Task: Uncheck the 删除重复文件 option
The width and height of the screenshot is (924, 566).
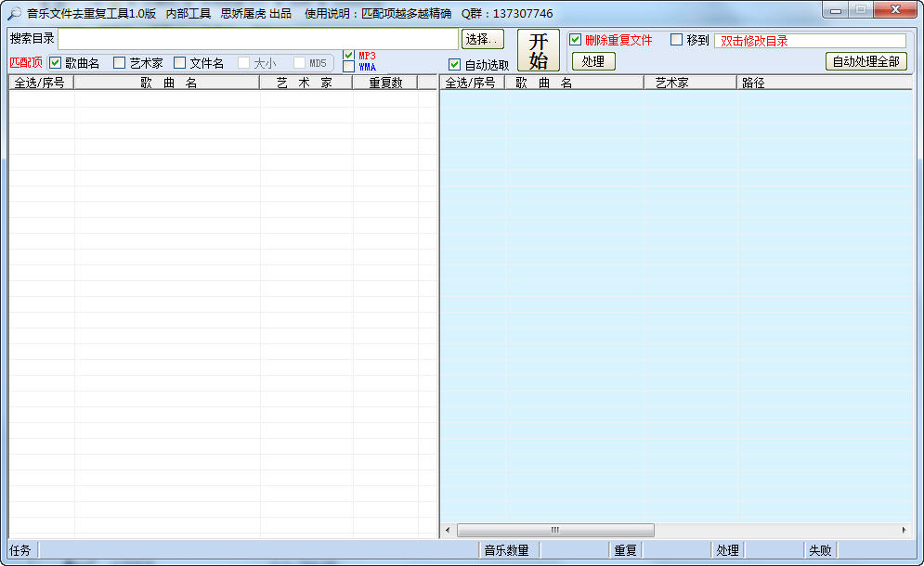Action: pyautogui.click(x=575, y=40)
